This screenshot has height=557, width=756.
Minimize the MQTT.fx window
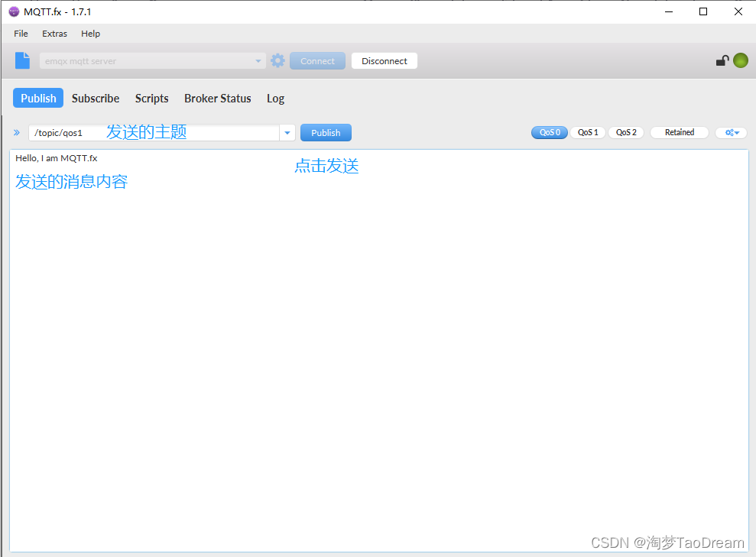(x=669, y=11)
